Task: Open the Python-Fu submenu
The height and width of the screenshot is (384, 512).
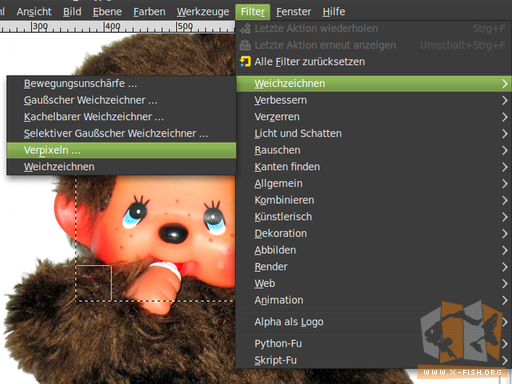Action: pyautogui.click(x=374, y=344)
